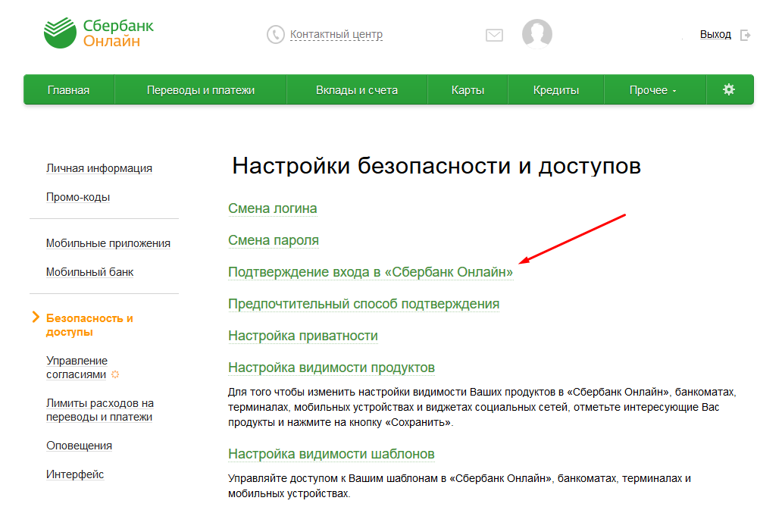
Task: Click the logout door icon
Action: point(745,35)
